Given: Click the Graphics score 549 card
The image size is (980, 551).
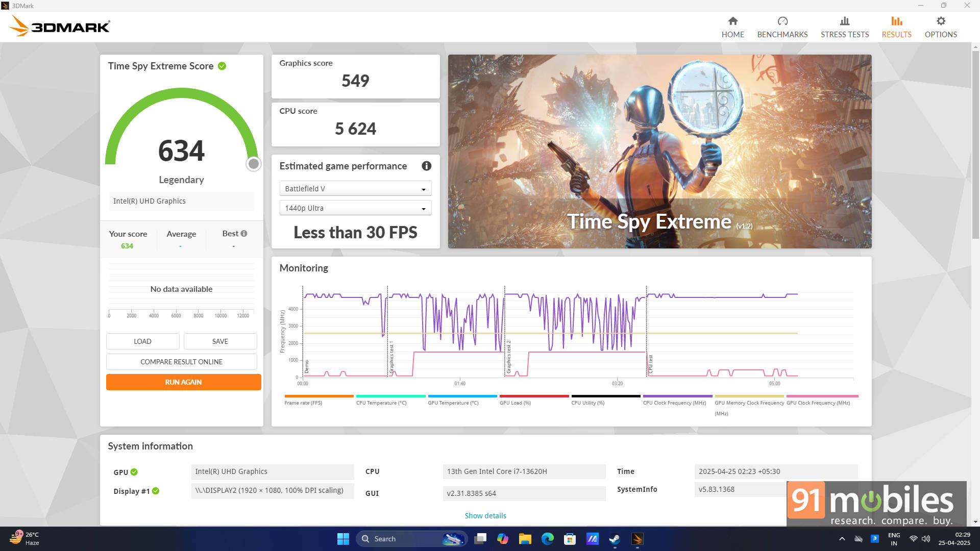Looking at the screenshot, I should [x=355, y=77].
